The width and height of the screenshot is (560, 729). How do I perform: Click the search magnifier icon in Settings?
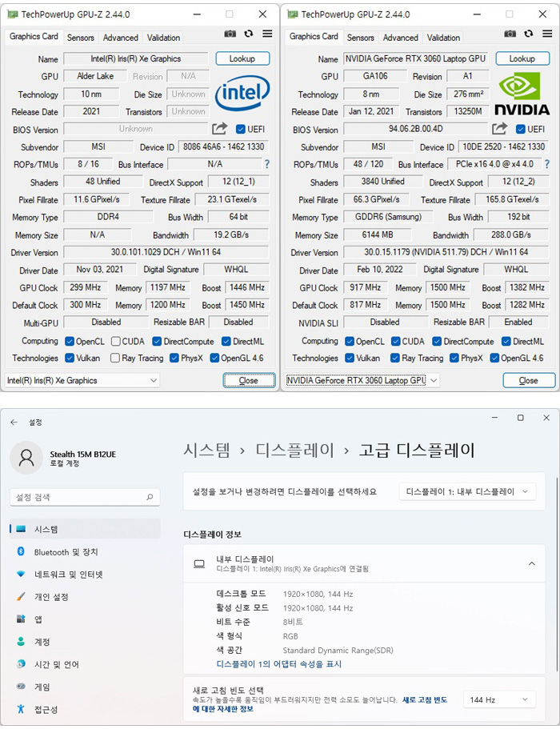coord(150,497)
